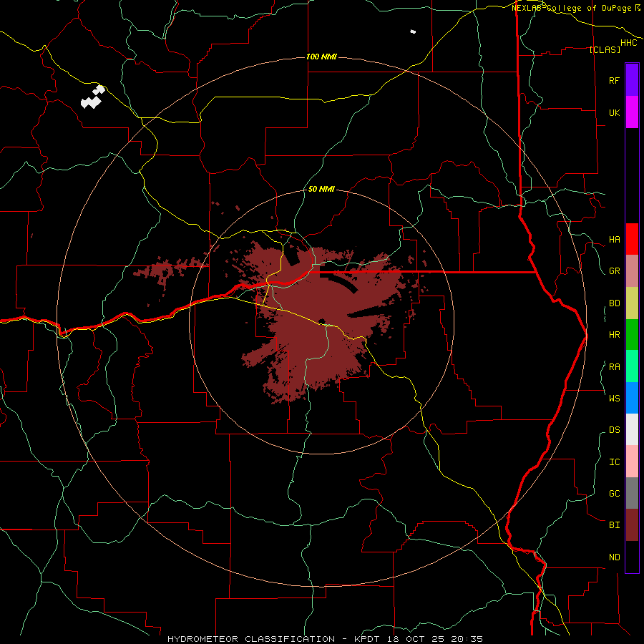Click the large white dry snow patch
This screenshot has height=644, width=644.
click(93, 97)
